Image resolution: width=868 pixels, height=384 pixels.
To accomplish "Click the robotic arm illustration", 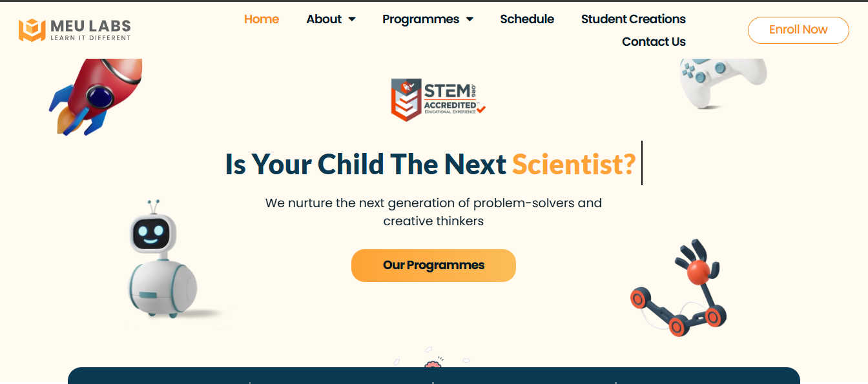I will click(x=679, y=288).
